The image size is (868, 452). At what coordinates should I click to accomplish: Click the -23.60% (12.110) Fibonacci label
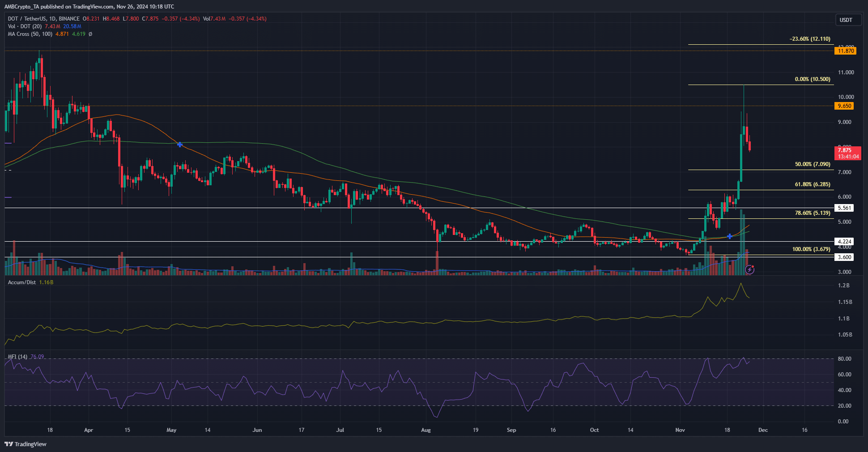tap(810, 39)
